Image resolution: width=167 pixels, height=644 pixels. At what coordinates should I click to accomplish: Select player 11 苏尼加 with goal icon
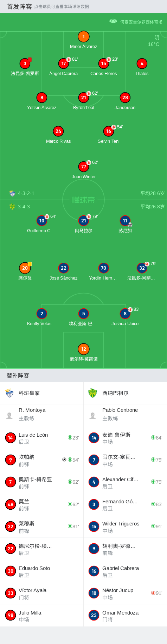[125, 221]
